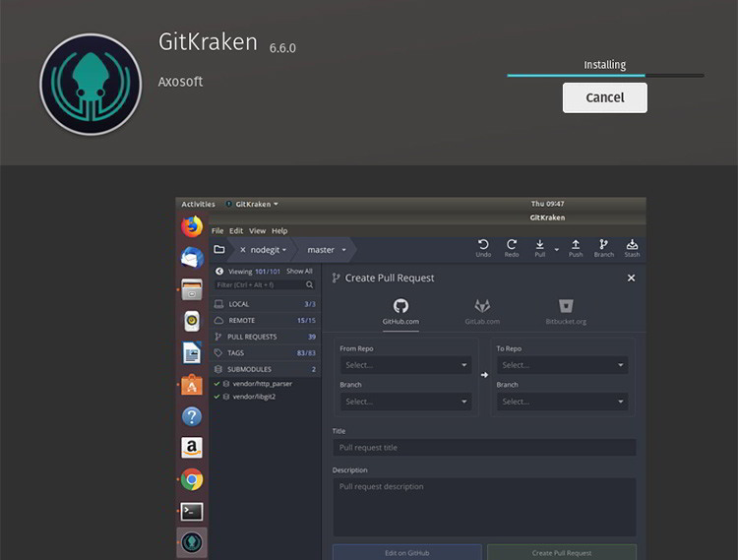Open the From Repo Select dropdown
The height and width of the screenshot is (560, 738).
click(x=405, y=365)
